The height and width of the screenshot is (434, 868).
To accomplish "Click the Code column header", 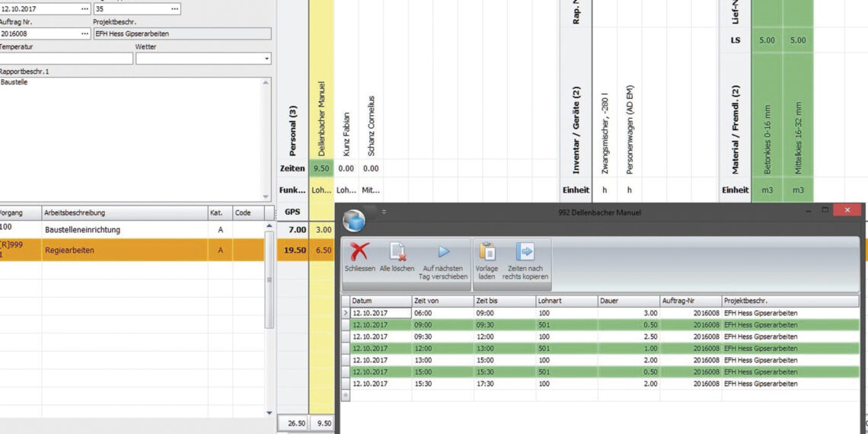I will [248, 213].
